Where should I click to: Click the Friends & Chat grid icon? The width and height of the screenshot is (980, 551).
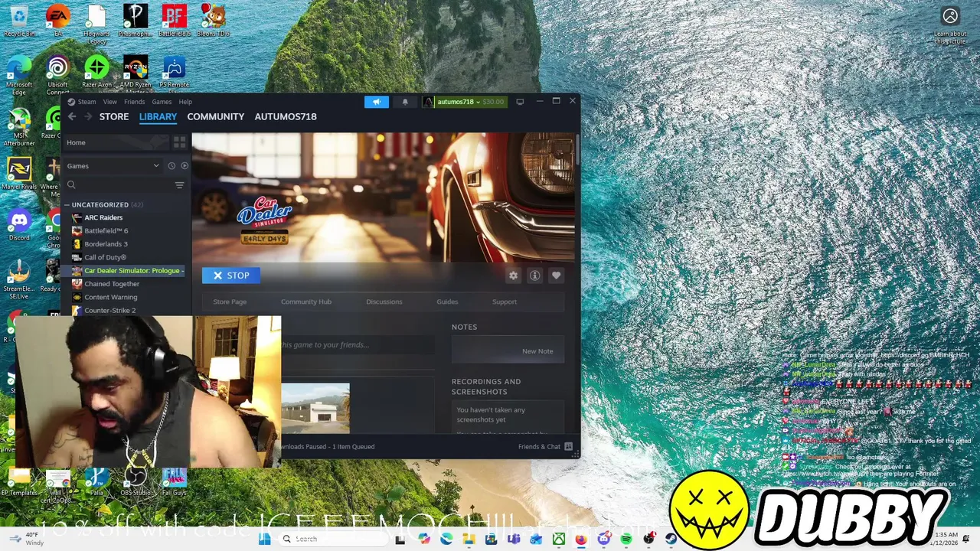click(x=568, y=447)
